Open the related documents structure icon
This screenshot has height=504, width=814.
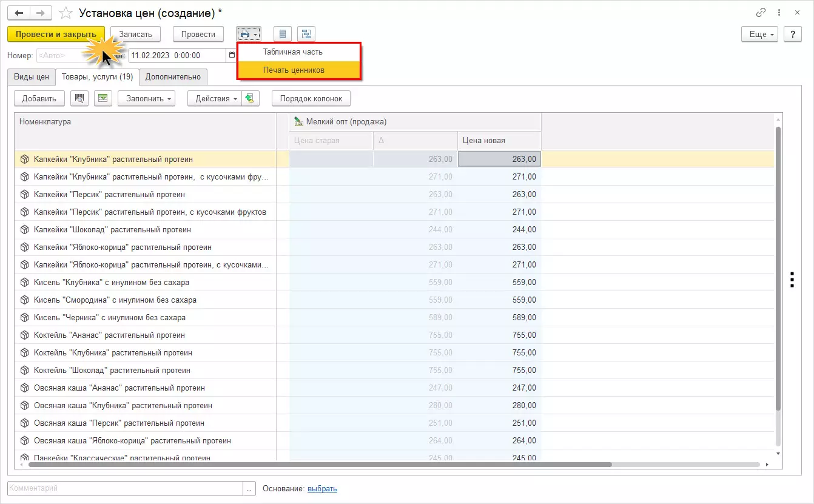306,35
